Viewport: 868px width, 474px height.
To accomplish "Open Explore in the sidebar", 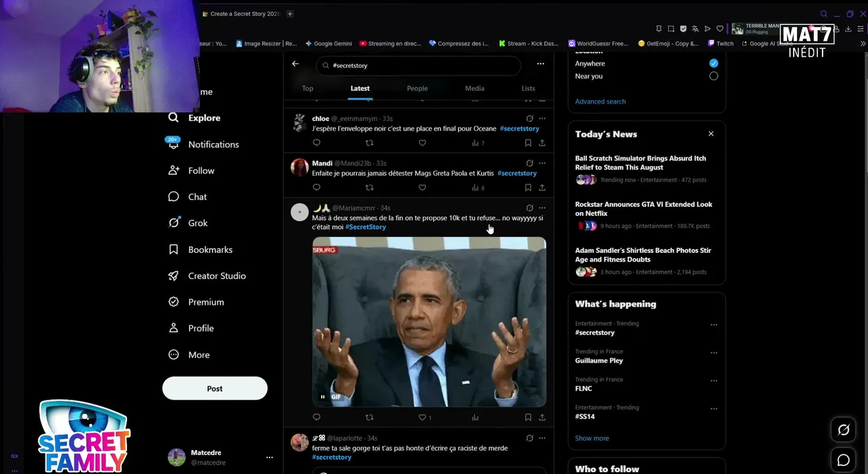I will [x=195, y=118].
